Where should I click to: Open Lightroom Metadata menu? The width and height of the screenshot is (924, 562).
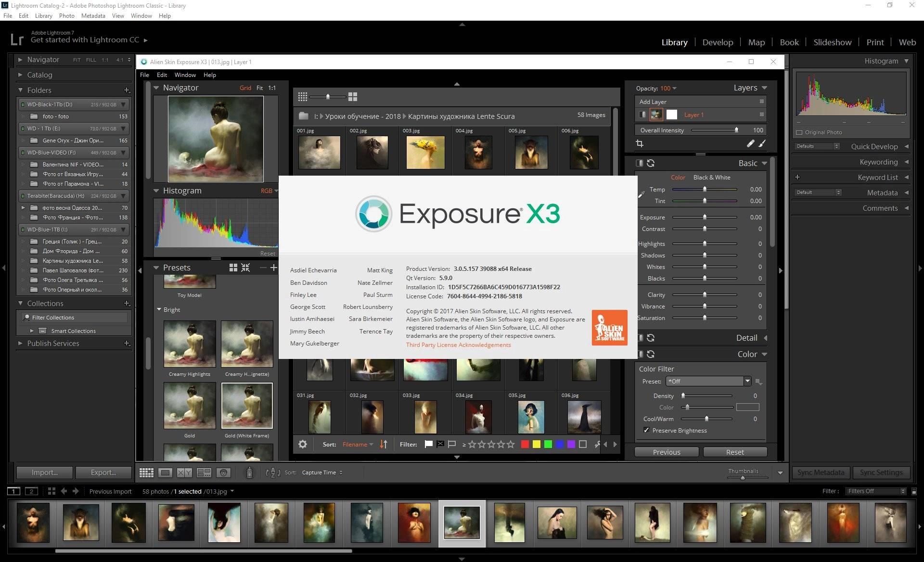[x=93, y=16]
